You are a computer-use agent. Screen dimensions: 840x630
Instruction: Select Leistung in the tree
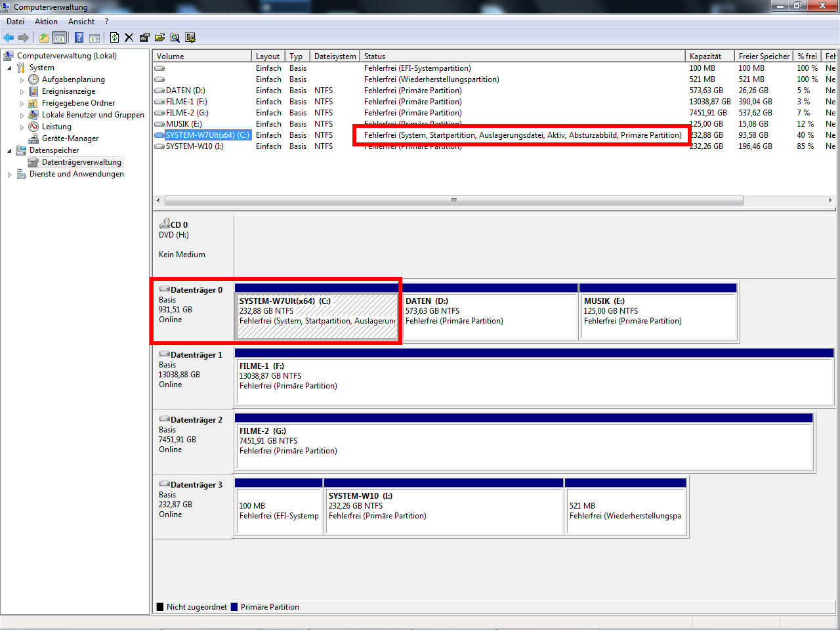click(56, 127)
